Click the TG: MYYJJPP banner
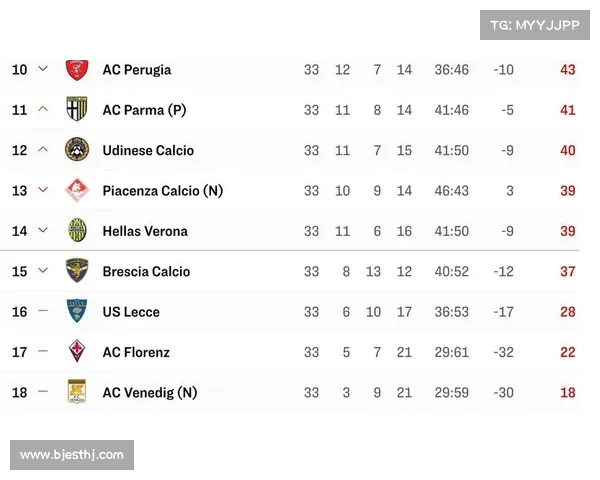Viewport: 600px width, 480px height. [535, 25]
